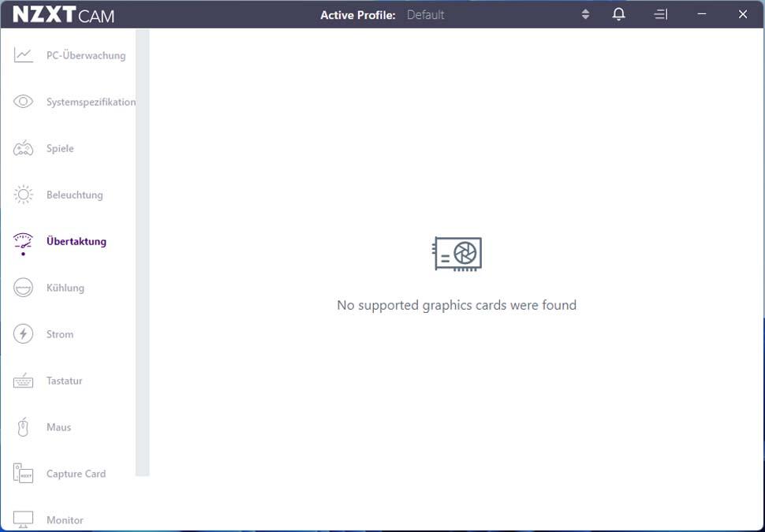Open the Monitor section

pyautogui.click(x=65, y=520)
